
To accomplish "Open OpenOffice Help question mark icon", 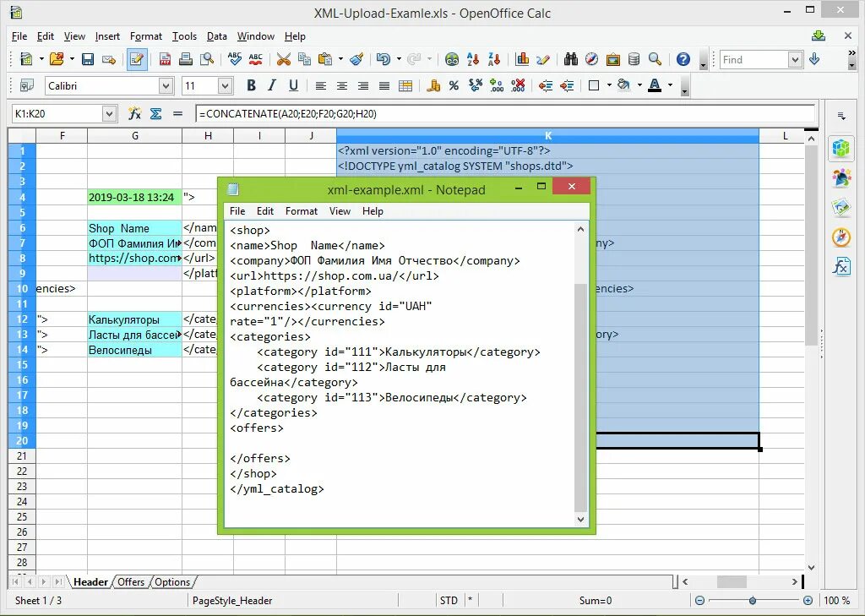I will pyautogui.click(x=683, y=59).
